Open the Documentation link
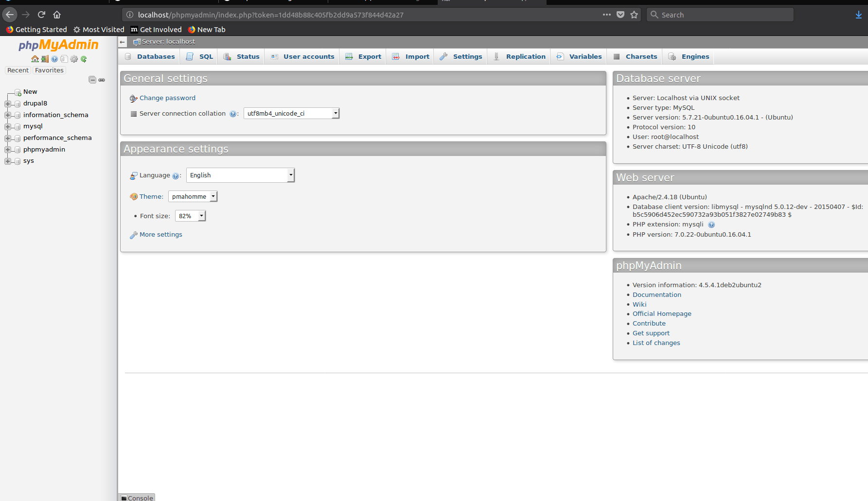This screenshot has height=501, width=868. click(657, 295)
